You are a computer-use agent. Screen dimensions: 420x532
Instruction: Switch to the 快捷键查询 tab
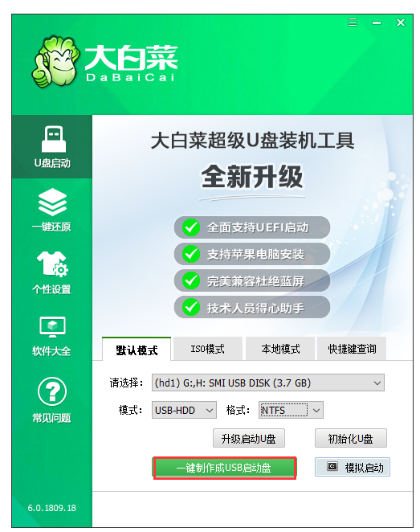(352, 349)
